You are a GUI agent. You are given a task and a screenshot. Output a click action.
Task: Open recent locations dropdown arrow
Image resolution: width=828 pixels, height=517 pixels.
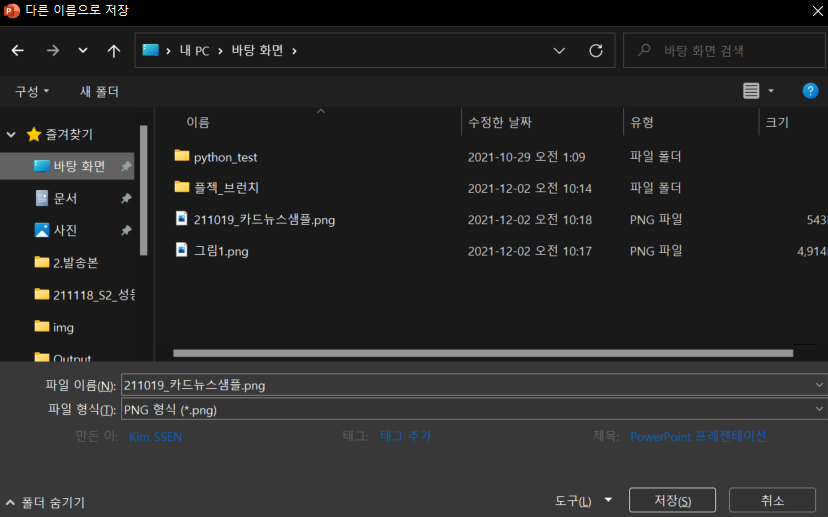click(83, 51)
